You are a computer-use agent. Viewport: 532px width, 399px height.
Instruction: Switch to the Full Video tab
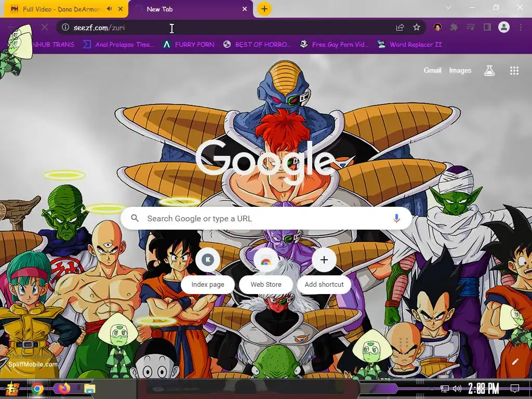[64, 9]
